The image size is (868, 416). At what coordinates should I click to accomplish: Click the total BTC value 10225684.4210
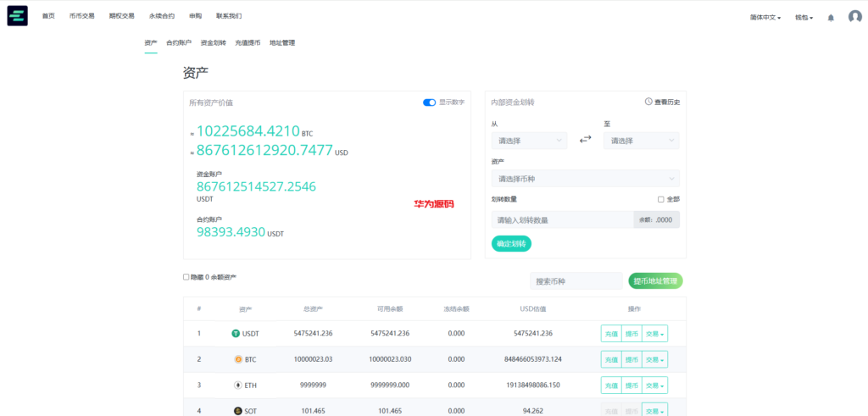point(248,131)
